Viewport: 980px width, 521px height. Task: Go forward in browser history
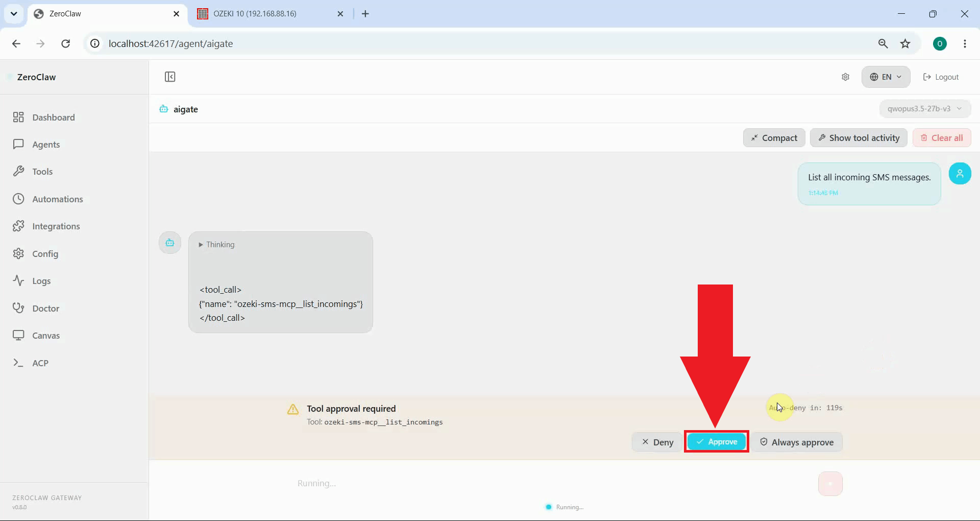tap(40, 44)
